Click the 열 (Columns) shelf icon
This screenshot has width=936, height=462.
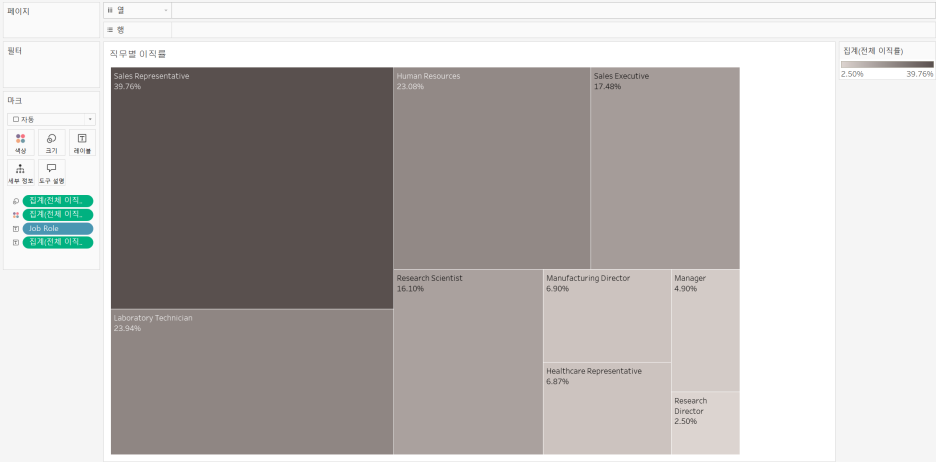pyautogui.click(x=110, y=10)
